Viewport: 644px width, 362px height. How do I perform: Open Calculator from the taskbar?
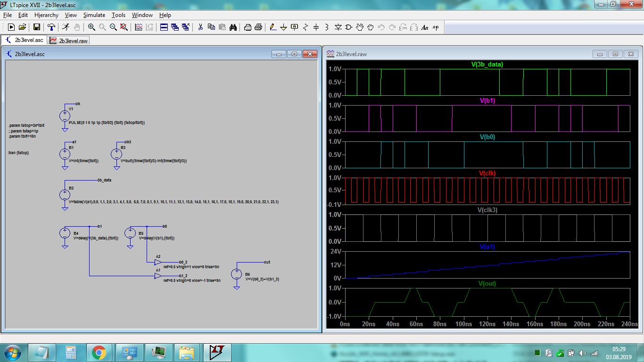(x=71, y=352)
